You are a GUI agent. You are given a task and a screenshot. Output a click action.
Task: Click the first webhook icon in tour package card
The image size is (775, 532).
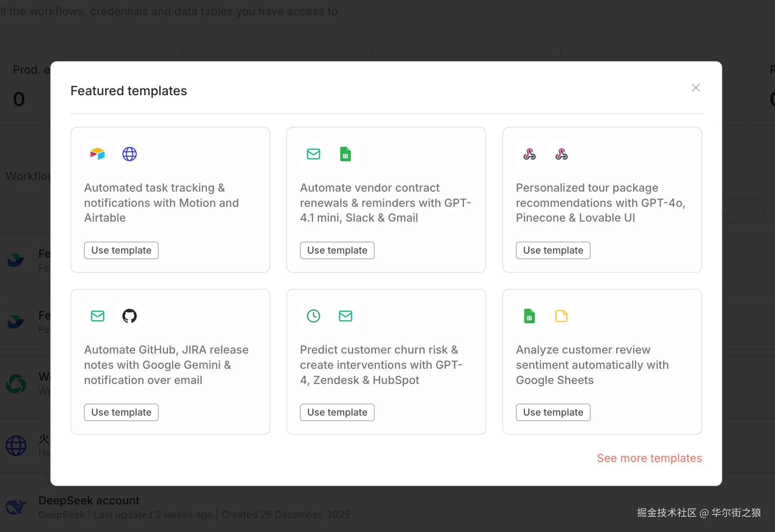[529, 154]
